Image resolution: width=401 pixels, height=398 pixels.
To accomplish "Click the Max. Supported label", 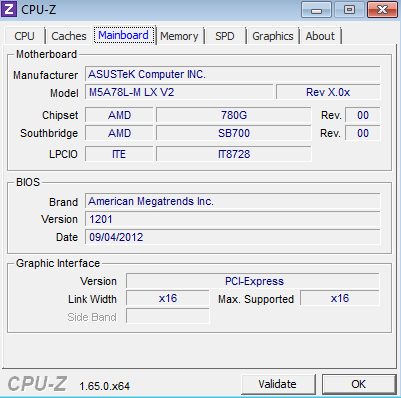I will coord(256,299).
